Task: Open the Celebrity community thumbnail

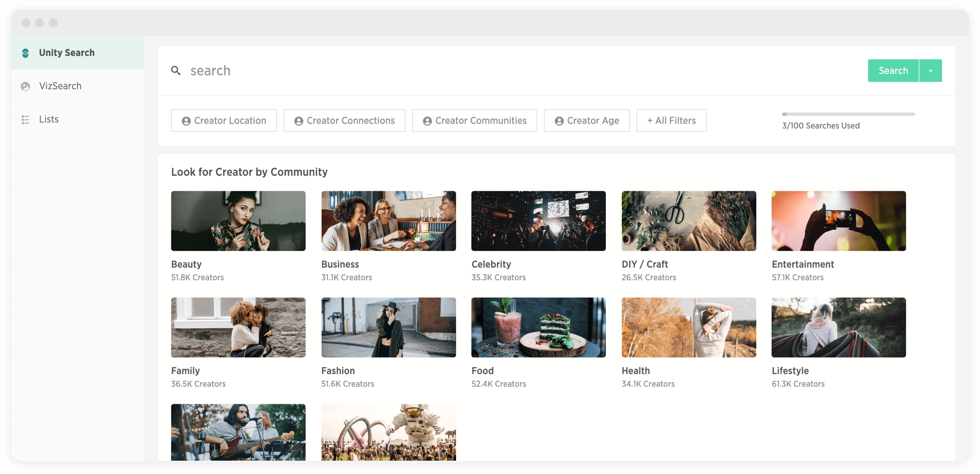Action: pyautogui.click(x=539, y=221)
